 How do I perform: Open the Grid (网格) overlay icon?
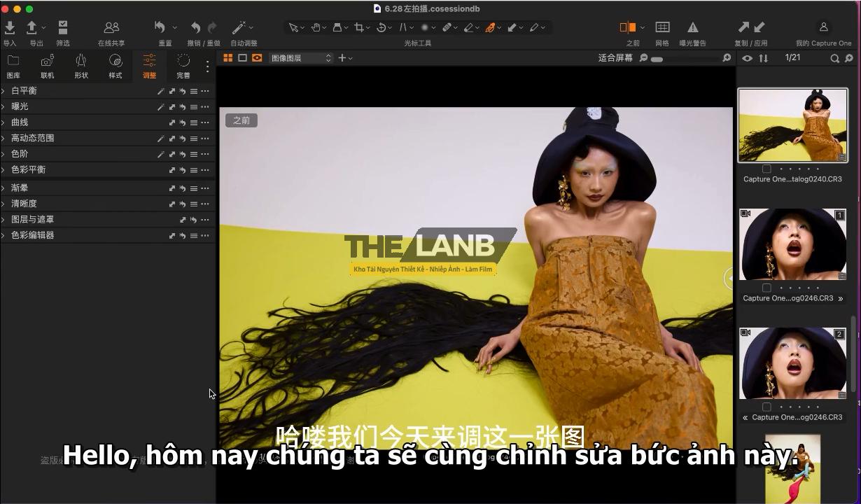(662, 27)
